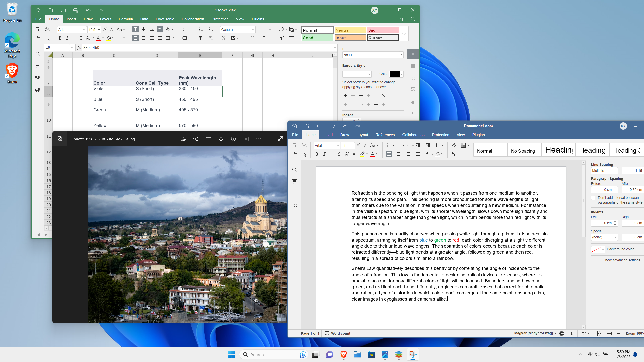The height and width of the screenshot is (362, 644).
Task: Click the copy style paintbrush in spreadsheet
Action: click(x=281, y=38)
